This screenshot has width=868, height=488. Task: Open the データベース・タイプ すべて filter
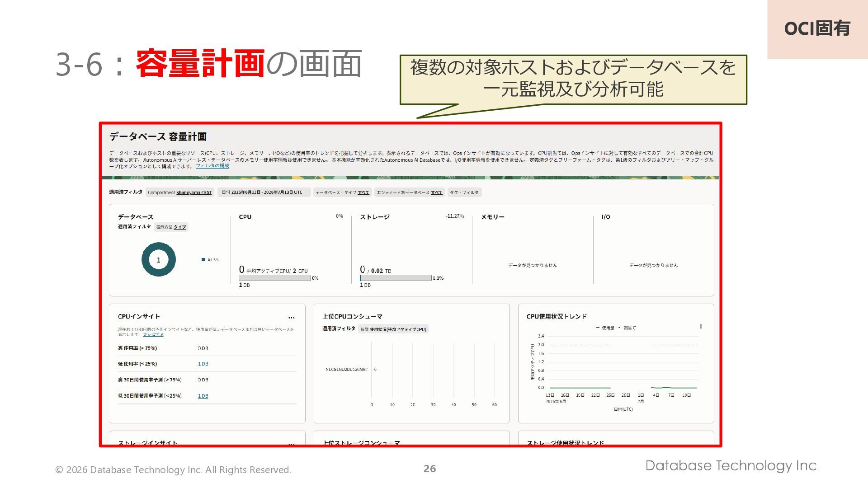click(x=342, y=192)
